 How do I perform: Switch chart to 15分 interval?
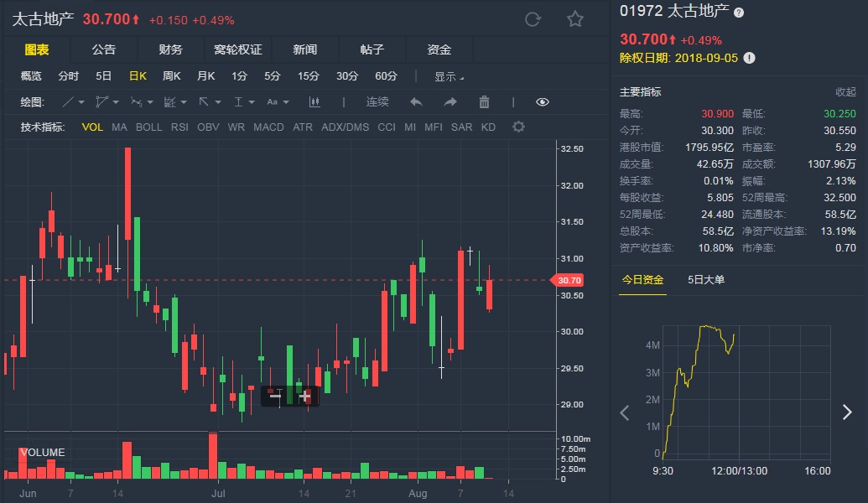(x=309, y=76)
